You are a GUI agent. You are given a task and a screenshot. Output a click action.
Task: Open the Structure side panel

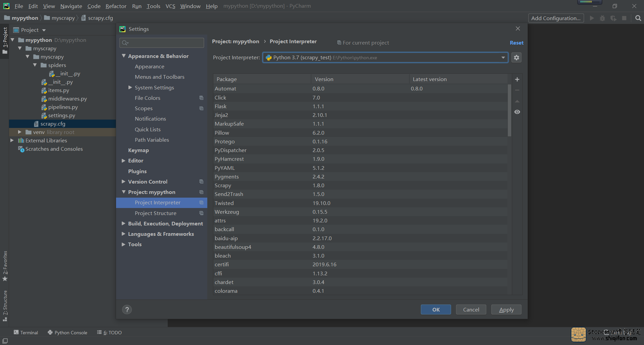coord(5,306)
